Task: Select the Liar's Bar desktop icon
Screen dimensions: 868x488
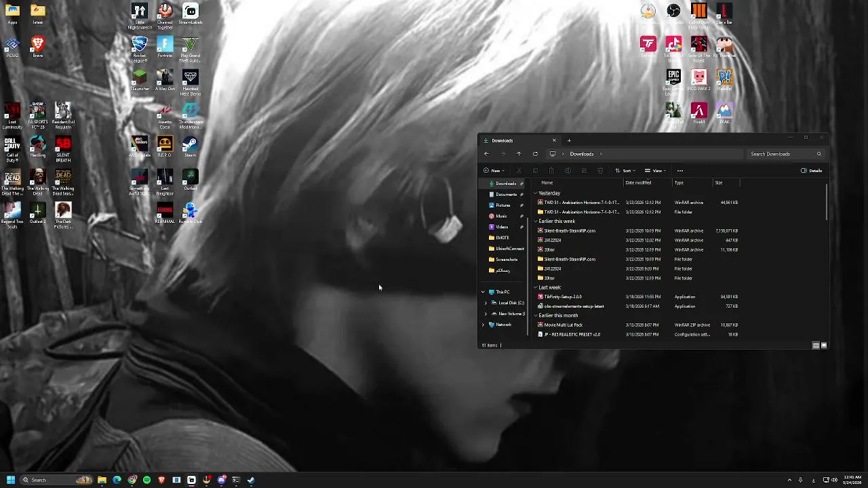Action: pos(724,14)
